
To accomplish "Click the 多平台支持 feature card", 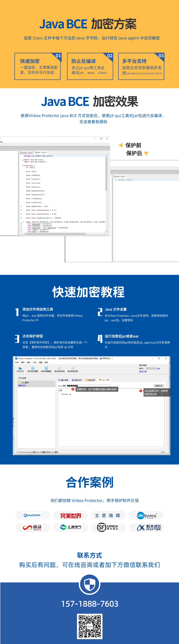I will (x=141, y=66).
